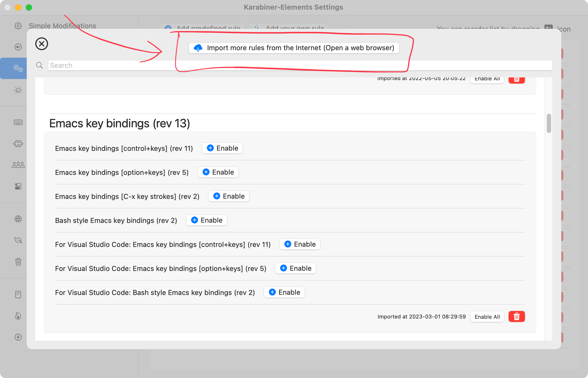
Task: Enable VS Code Emacs [option+keys] rule
Action: click(296, 268)
